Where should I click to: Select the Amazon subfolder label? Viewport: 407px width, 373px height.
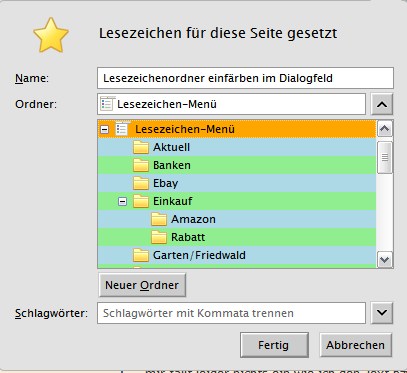(193, 219)
